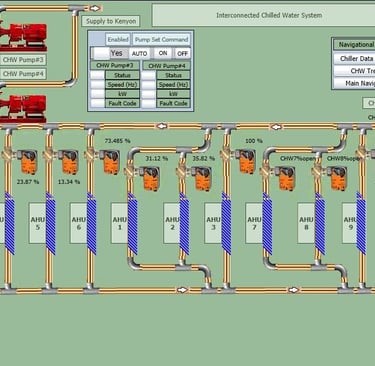Click the CHW7%open value text

point(297,159)
